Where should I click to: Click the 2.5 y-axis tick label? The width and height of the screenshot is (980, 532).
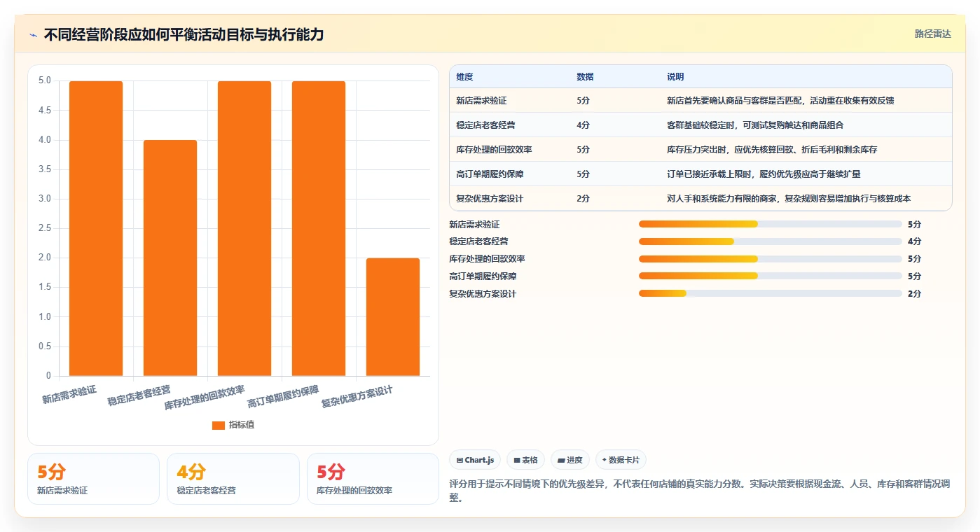45,228
